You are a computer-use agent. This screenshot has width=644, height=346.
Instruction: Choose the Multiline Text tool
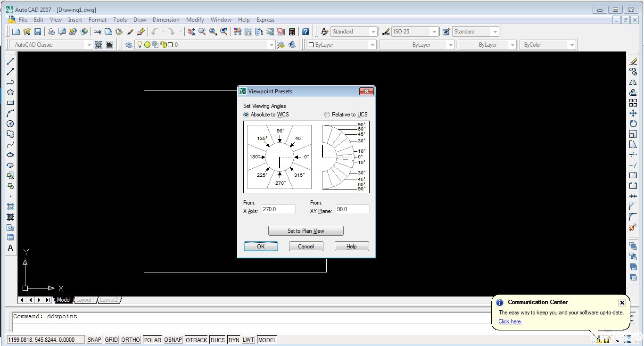coord(10,248)
